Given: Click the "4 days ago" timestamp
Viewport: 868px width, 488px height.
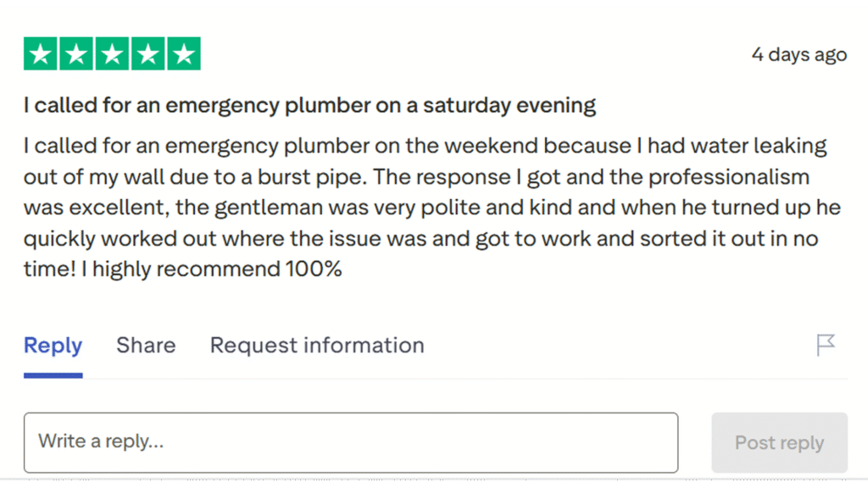Looking at the screenshot, I should [798, 55].
